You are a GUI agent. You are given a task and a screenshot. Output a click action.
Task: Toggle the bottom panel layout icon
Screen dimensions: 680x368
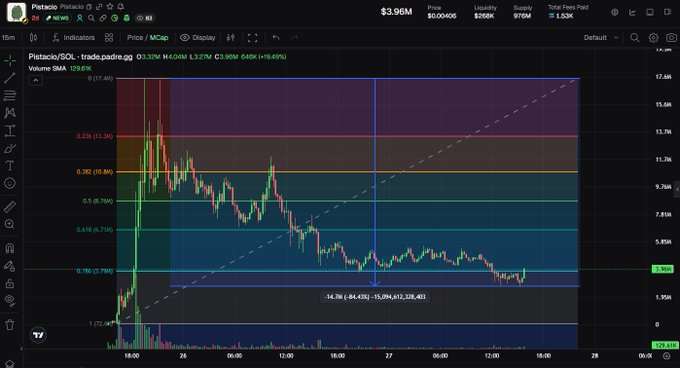coord(650,12)
